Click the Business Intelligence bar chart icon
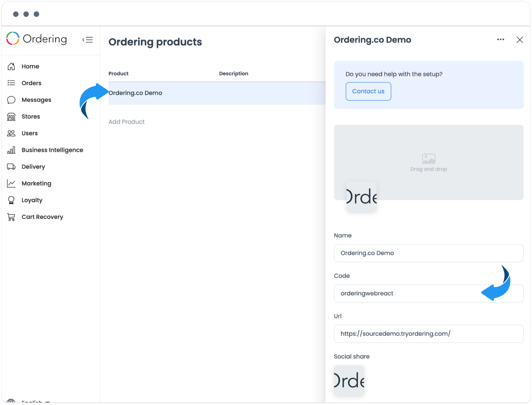532x405 pixels. coord(11,150)
